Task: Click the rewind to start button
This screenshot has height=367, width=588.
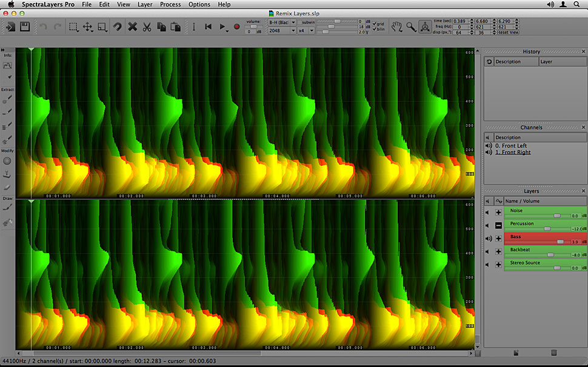Action: pyautogui.click(x=209, y=27)
